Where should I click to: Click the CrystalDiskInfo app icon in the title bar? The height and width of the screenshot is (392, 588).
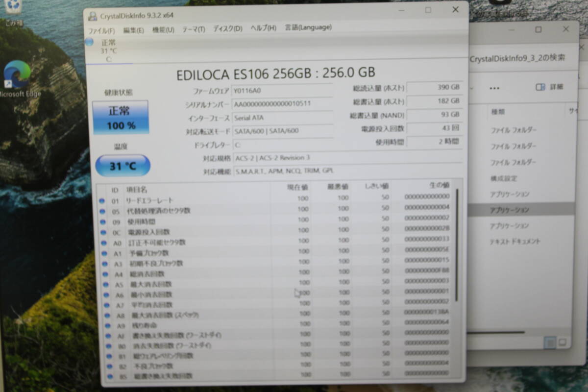[x=92, y=15]
